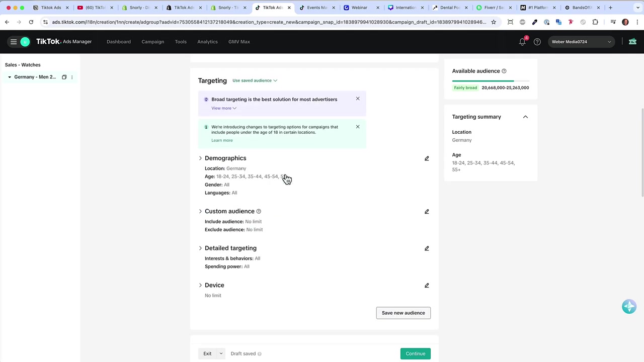Dismiss the under-18 targeting changes banner
Screen dimensions: 644x362
358,127
